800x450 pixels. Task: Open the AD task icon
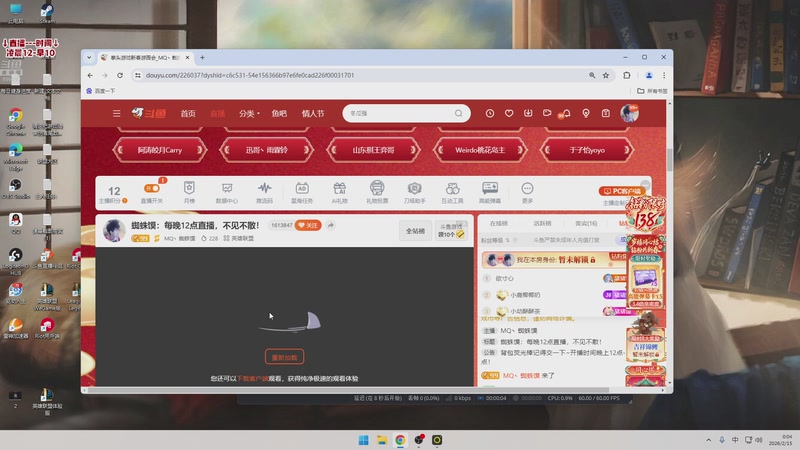[302, 192]
